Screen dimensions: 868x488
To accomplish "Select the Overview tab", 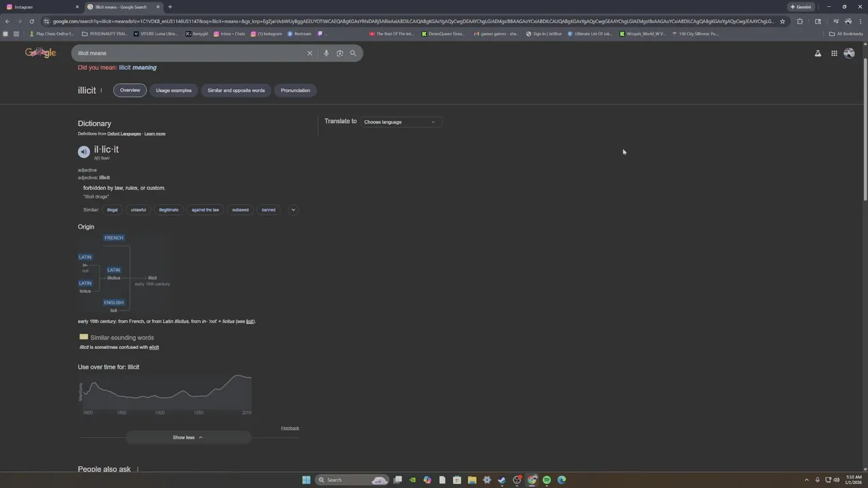I will 130,90.
